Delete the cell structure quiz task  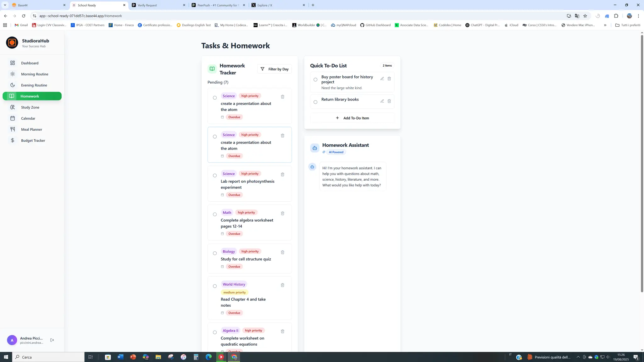coord(282,252)
